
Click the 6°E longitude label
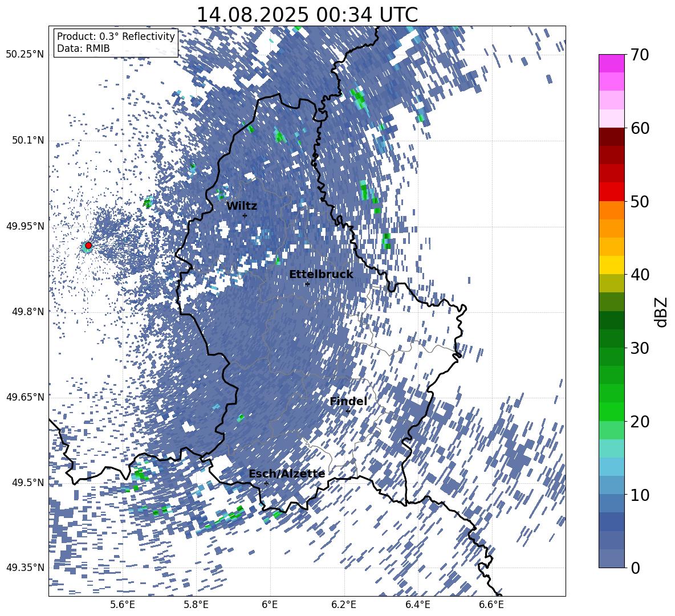[270, 605]
